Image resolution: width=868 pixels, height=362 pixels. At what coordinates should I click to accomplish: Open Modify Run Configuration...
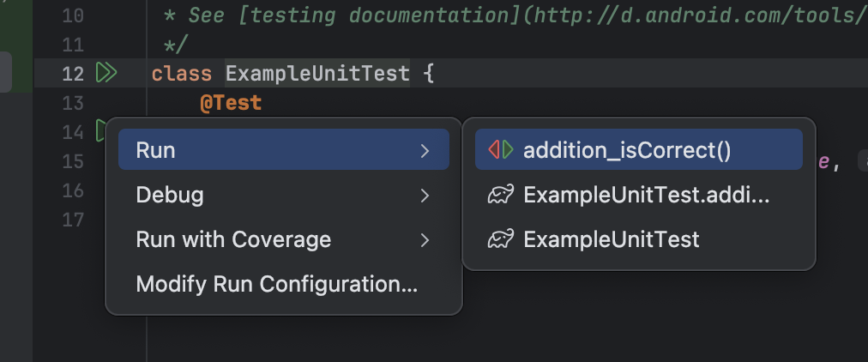click(x=276, y=284)
